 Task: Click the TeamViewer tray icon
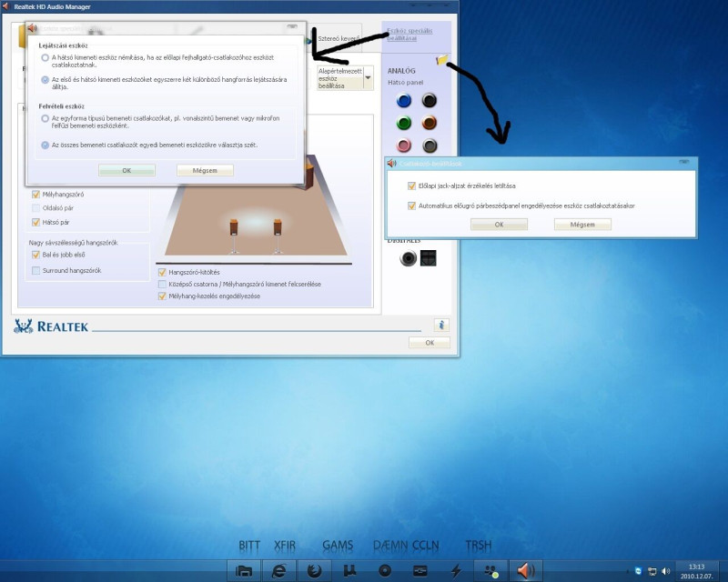coord(639,571)
